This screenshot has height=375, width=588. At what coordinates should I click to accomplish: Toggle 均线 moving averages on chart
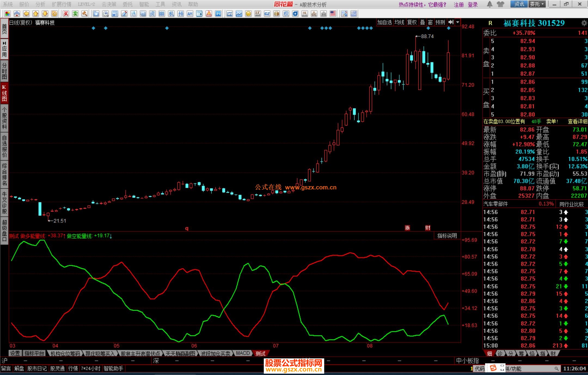click(x=399, y=22)
